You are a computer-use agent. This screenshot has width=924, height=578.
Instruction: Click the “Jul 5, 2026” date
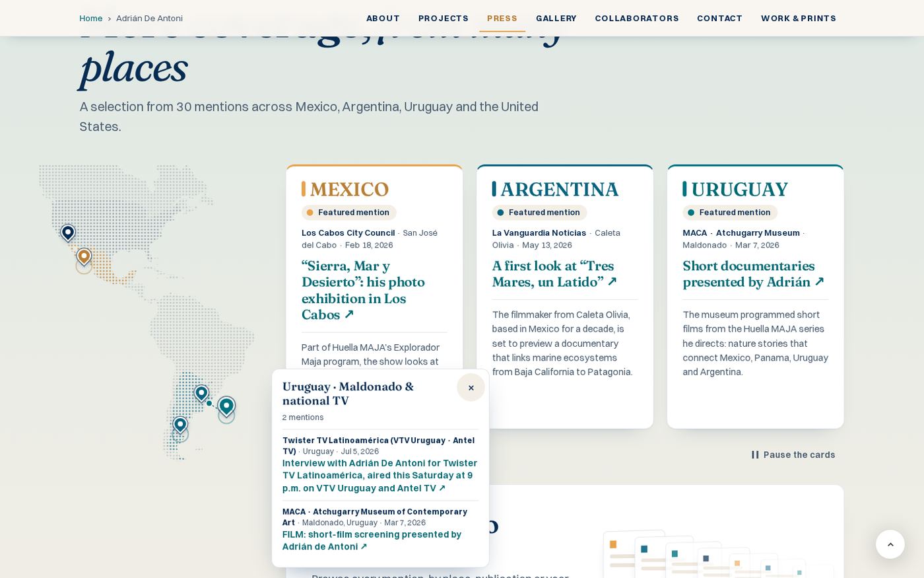coord(360,452)
